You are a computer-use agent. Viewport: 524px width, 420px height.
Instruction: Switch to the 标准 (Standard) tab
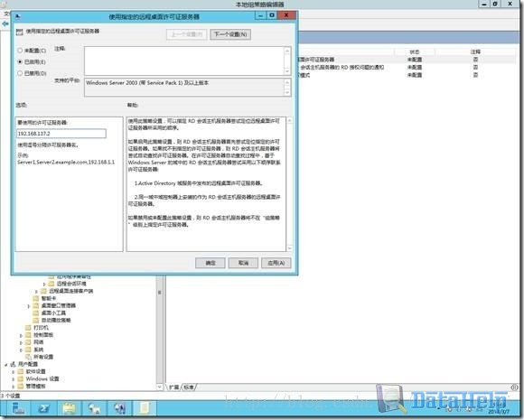[189, 387]
